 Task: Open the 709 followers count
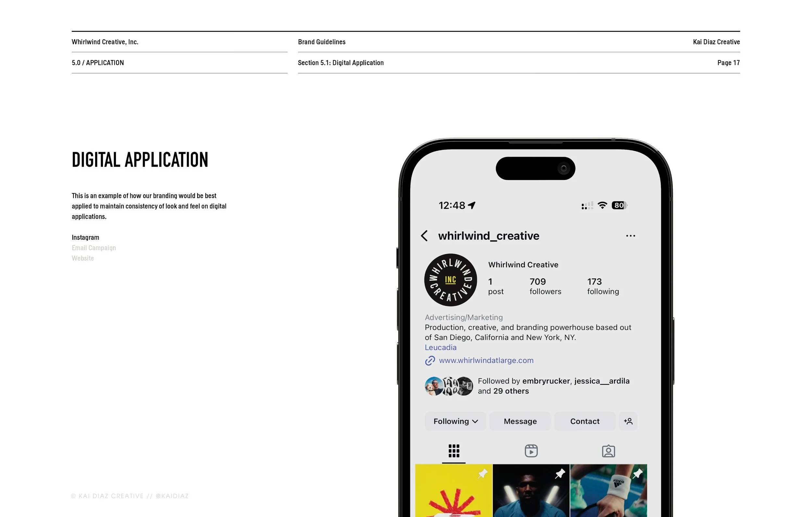tap(545, 286)
